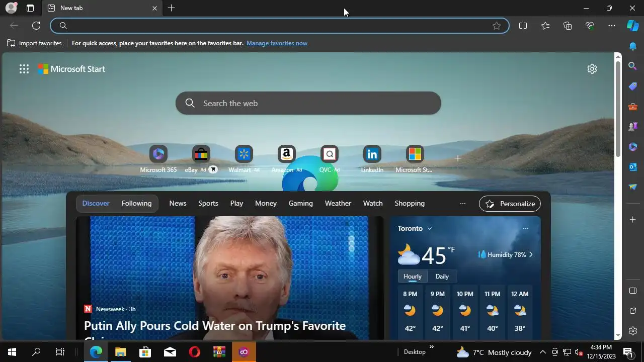Viewport: 644px width, 362px height.
Task: Select the Following feed tab
Action: 136,204
